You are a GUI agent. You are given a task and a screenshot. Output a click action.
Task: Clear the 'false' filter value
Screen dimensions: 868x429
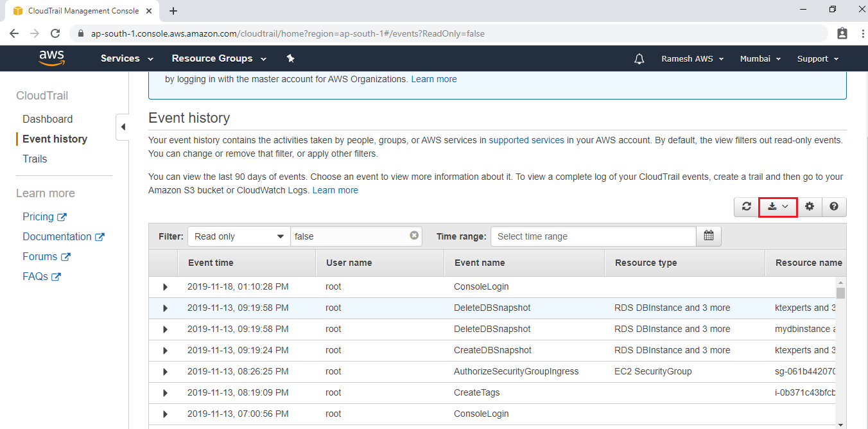click(x=414, y=236)
